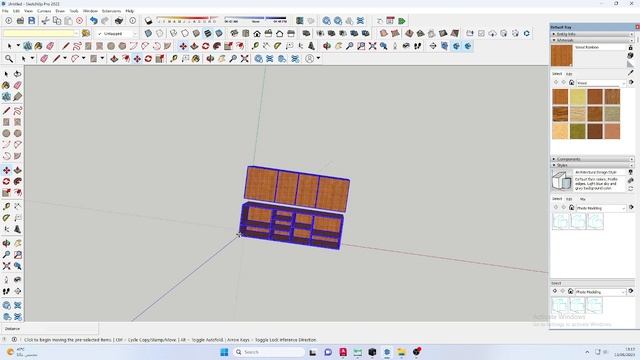Select the Move tool in left toolbar
Image resolution: width=640 pixels, height=360 pixels.
coord(6,170)
